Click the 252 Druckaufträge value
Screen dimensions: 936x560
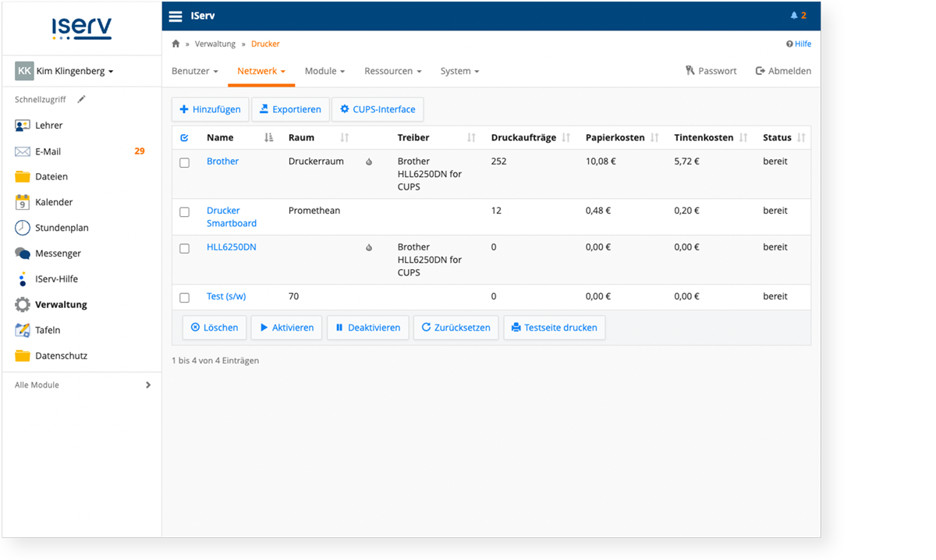tap(498, 161)
